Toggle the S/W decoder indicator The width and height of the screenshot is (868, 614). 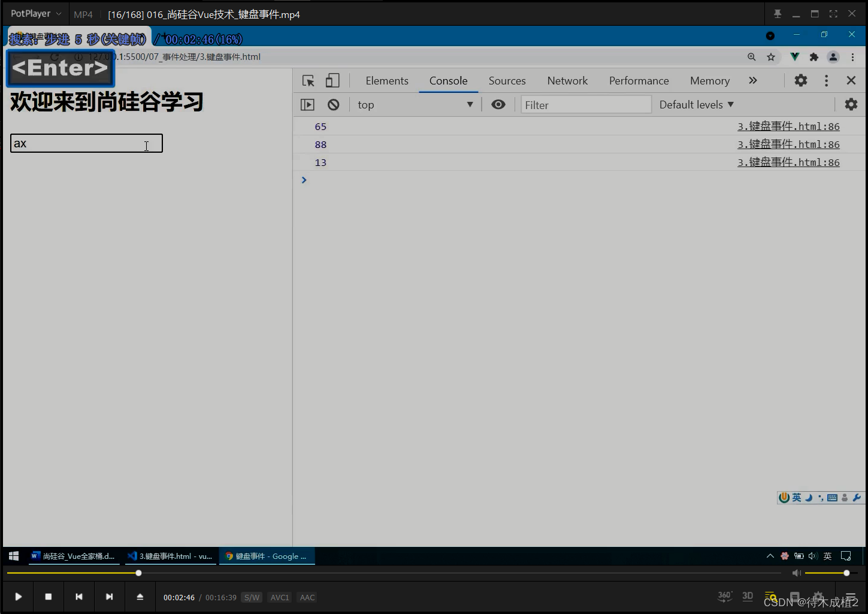(x=252, y=598)
